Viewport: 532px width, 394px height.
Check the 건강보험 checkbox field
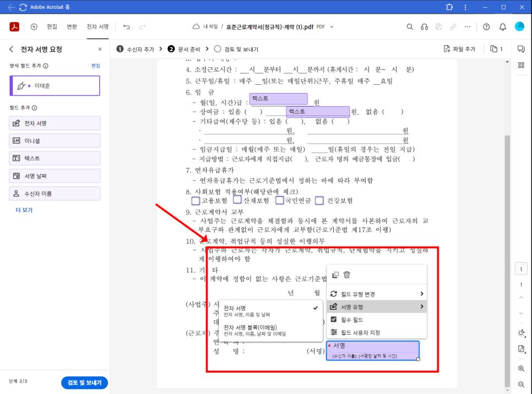319,201
